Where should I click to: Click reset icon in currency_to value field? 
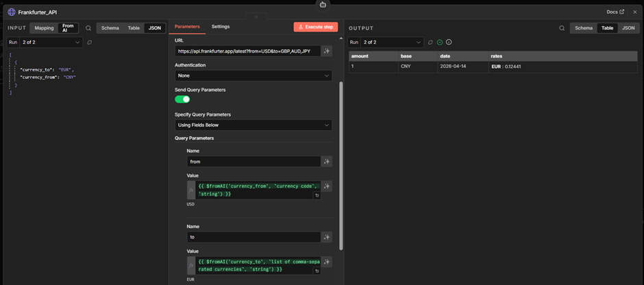click(x=317, y=271)
